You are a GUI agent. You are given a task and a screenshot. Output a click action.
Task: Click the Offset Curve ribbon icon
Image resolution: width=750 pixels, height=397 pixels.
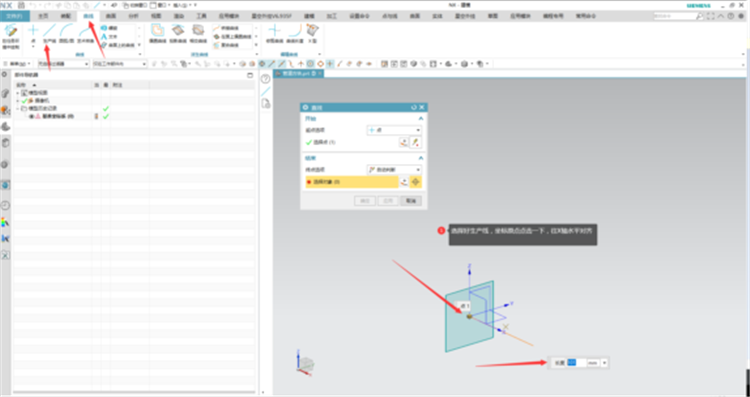click(x=157, y=34)
